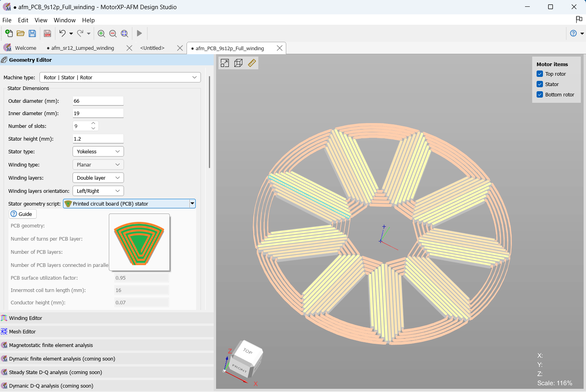Export the model as STP file
The height and width of the screenshot is (392, 586).
pyautogui.click(x=47, y=33)
